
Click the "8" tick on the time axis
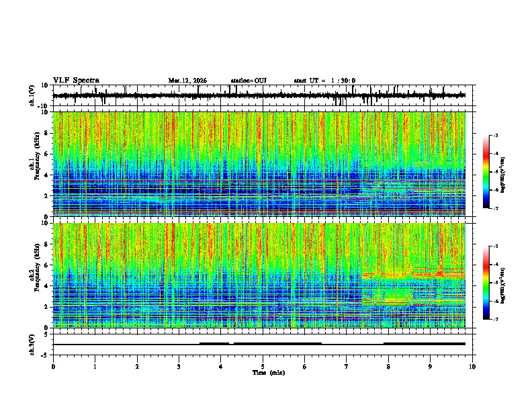pyautogui.click(x=388, y=367)
